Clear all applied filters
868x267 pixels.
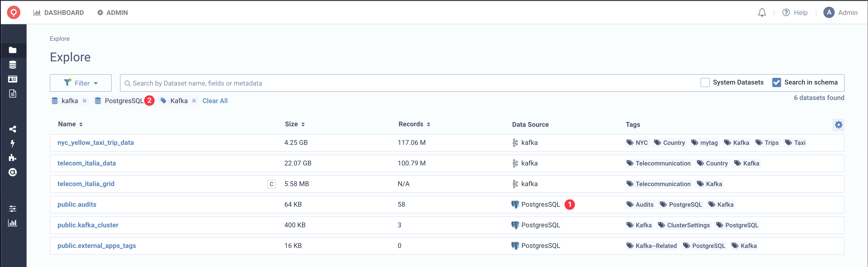[x=215, y=101]
